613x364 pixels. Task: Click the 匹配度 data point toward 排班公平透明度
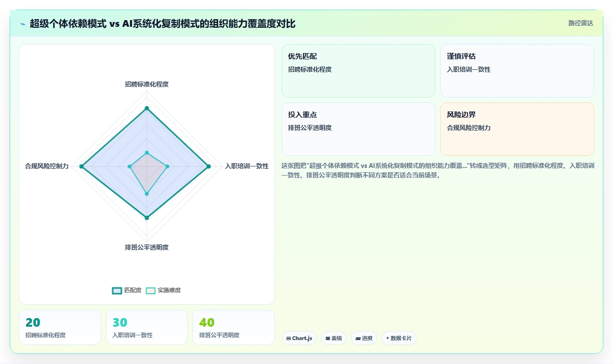coord(147,218)
